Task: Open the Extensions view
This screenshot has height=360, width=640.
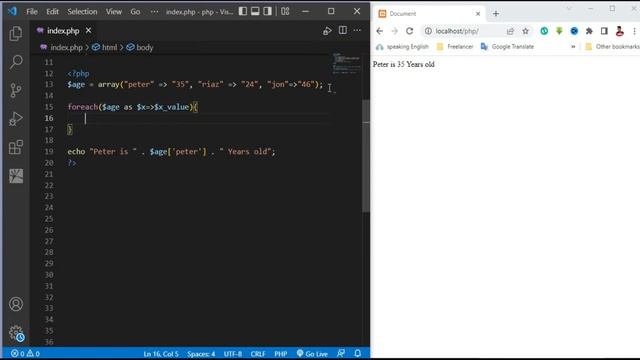Action: 16,147
